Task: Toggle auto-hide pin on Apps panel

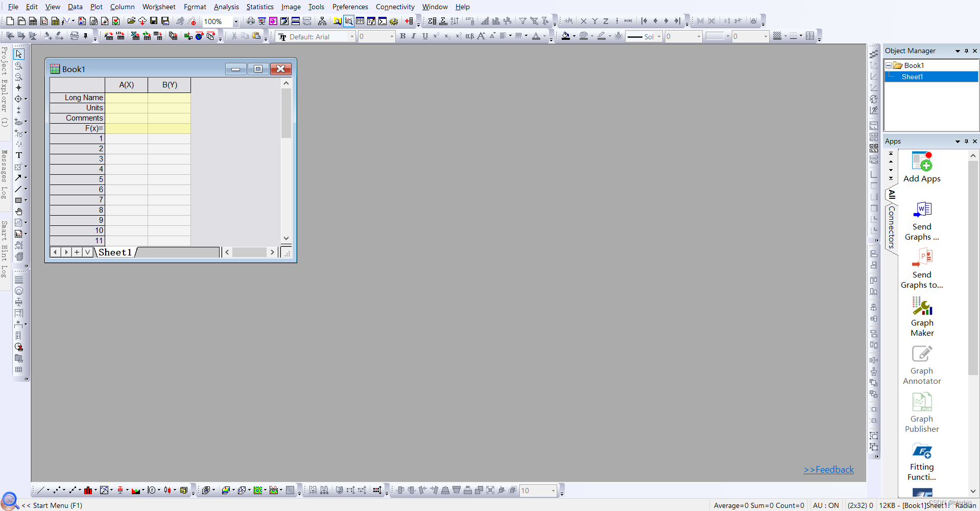Action: point(966,142)
